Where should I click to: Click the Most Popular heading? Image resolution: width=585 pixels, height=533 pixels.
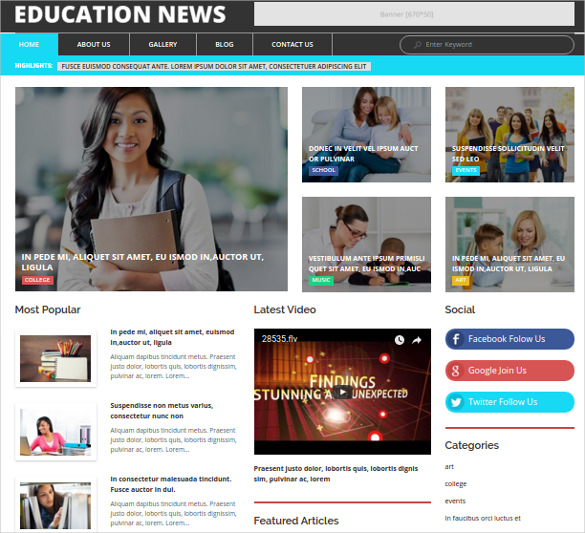48,310
